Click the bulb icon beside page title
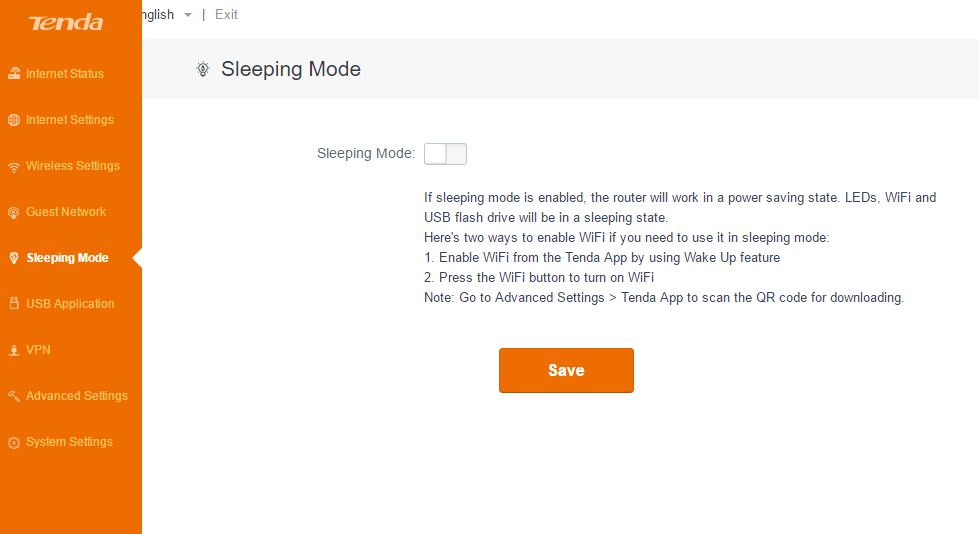 (x=203, y=69)
